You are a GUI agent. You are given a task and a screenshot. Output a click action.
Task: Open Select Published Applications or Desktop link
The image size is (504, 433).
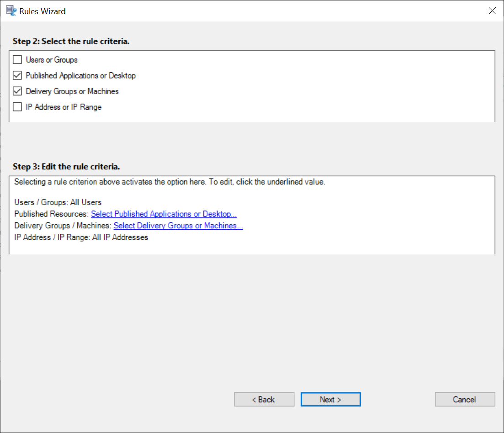tap(164, 214)
